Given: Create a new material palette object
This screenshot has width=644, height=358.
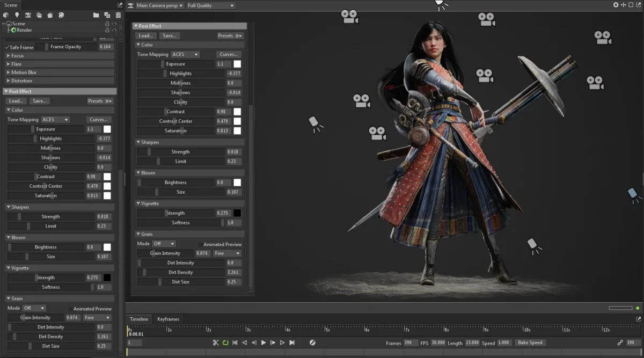Looking at the screenshot, I should (61, 15).
